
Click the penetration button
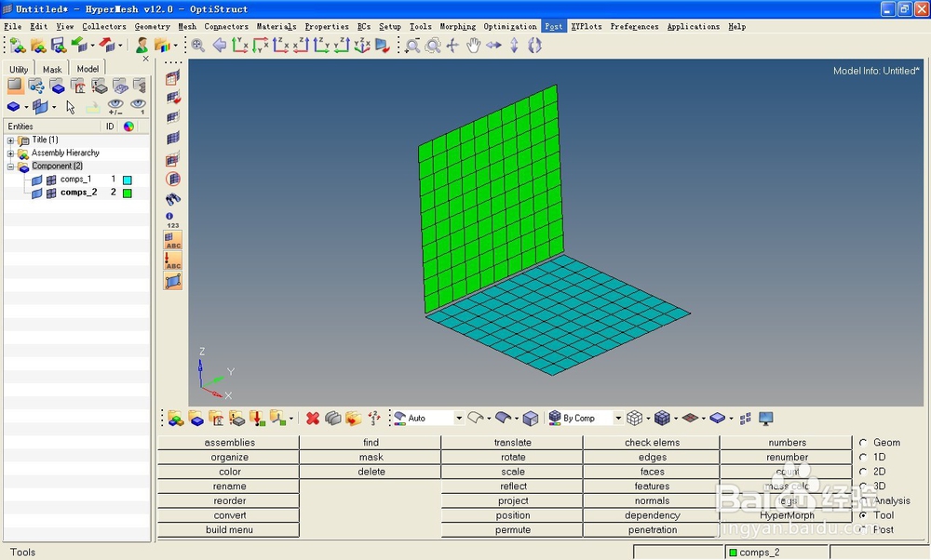(x=652, y=530)
